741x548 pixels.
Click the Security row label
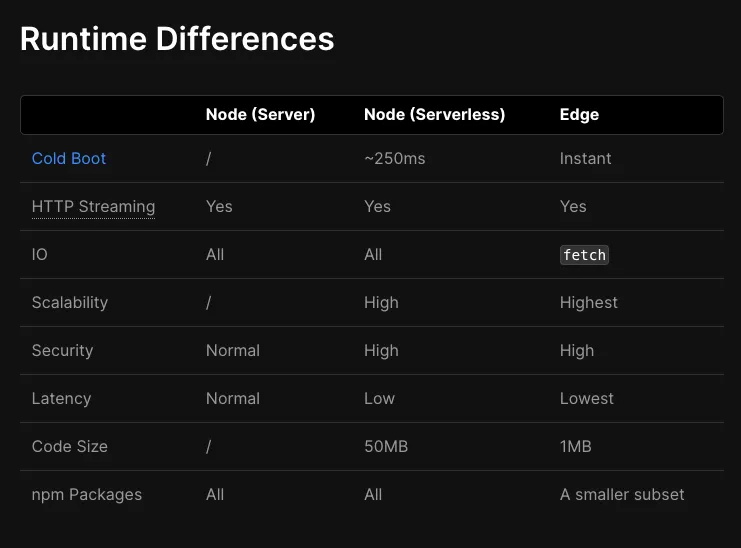pos(62,350)
